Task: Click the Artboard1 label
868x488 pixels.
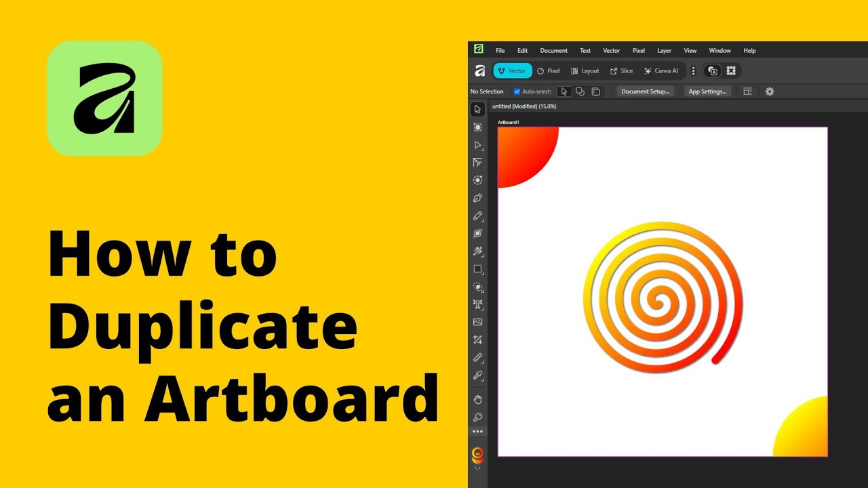Action: point(508,123)
